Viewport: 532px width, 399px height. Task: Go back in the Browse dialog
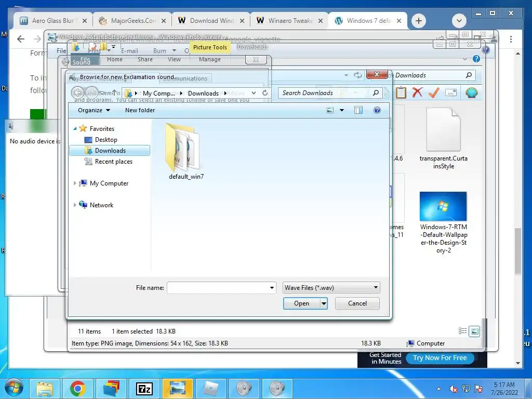point(78,92)
